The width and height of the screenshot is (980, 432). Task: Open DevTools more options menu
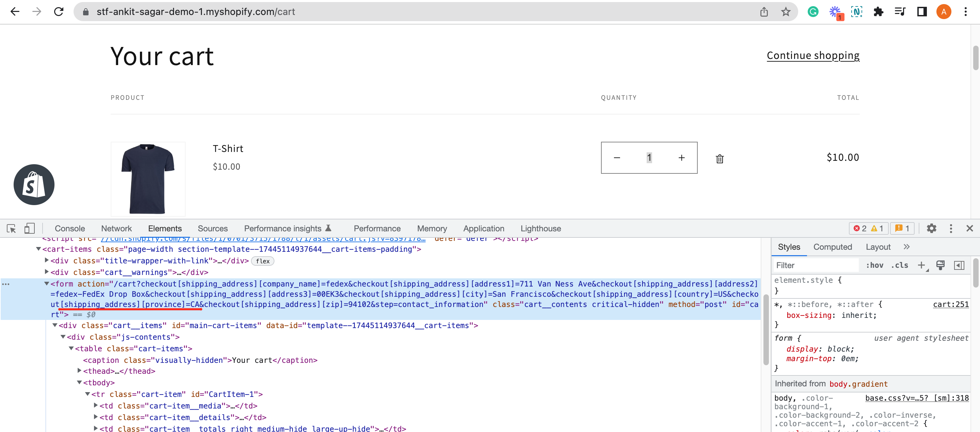pos(951,228)
